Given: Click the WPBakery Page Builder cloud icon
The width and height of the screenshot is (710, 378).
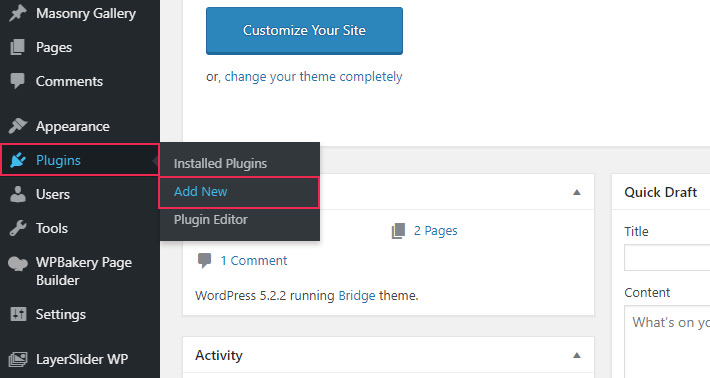Looking at the screenshot, I should click(18, 263).
